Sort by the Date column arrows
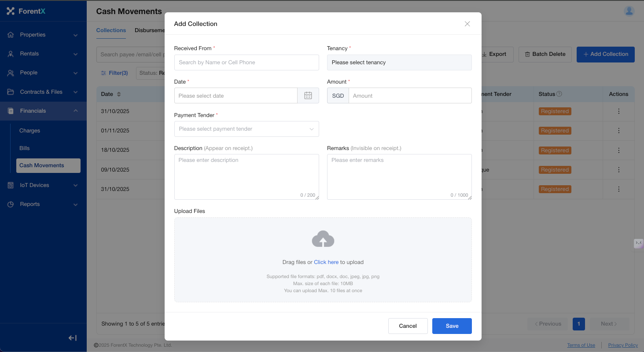 (119, 94)
